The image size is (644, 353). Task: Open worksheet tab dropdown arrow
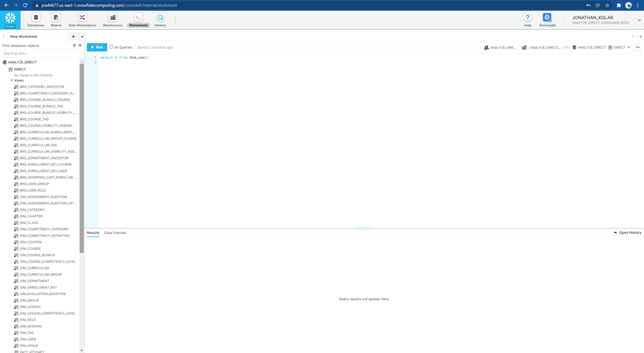[82, 36]
